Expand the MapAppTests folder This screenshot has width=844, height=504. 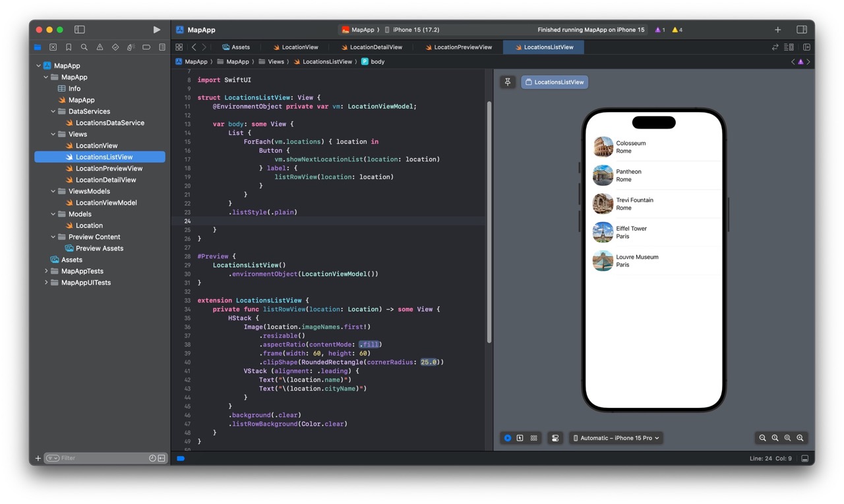[46, 271]
